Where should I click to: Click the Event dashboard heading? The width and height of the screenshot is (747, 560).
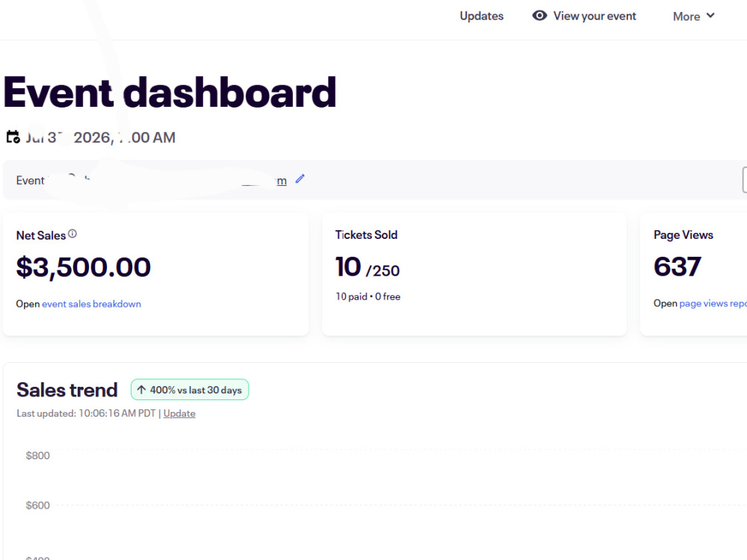pyautogui.click(x=170, y=93)
